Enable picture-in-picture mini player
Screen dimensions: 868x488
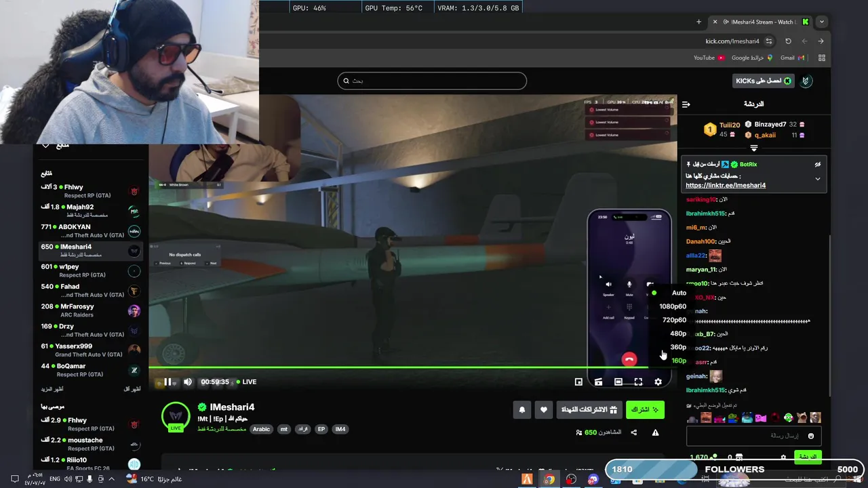[578, 382]
